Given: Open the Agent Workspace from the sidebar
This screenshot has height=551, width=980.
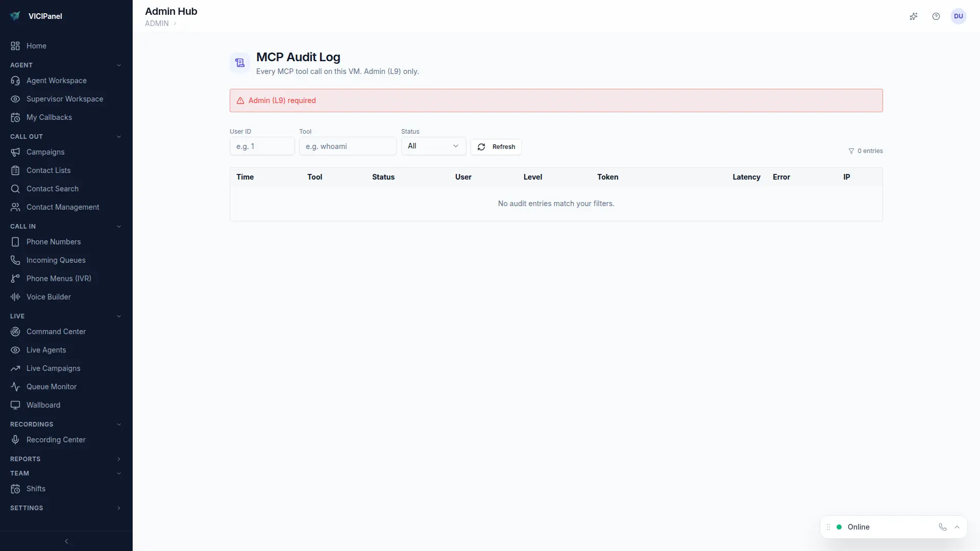Looking at the screenshot, I should 56,81.
